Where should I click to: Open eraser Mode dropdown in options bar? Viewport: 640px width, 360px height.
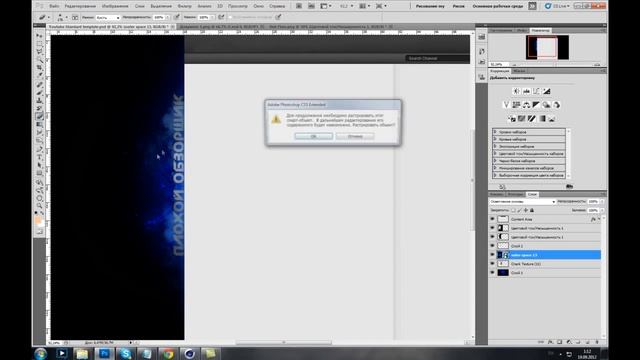[108, 18]
